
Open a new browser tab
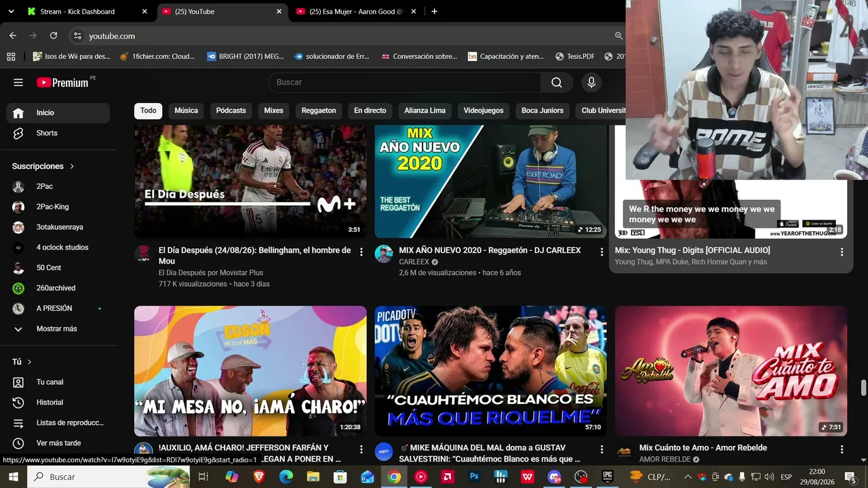(434, 12)
